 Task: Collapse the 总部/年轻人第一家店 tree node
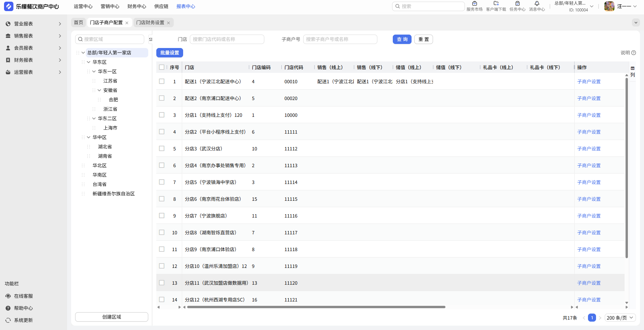click(x=83, y=53)
